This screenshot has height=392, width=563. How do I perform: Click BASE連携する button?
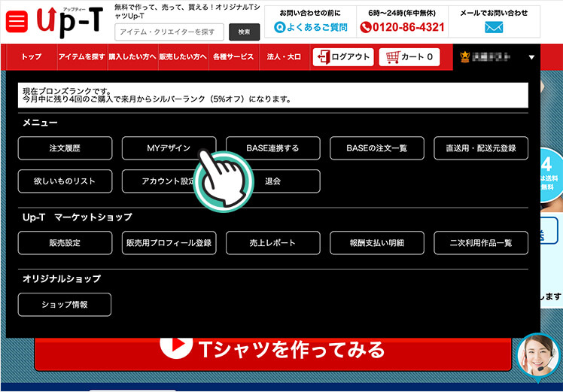272,148
